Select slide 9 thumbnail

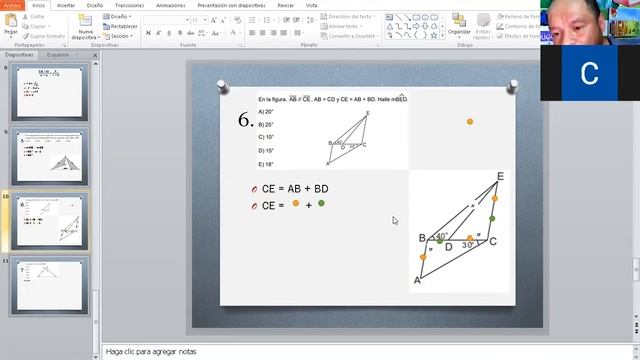coord(49,157)
